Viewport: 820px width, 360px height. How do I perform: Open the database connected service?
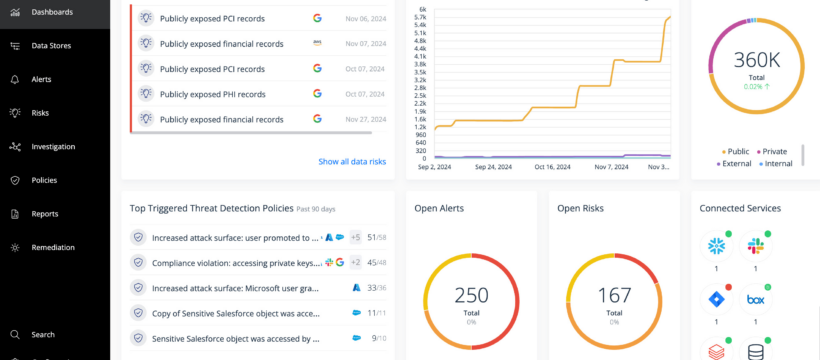pyautogui.click(x=755, y=350)
